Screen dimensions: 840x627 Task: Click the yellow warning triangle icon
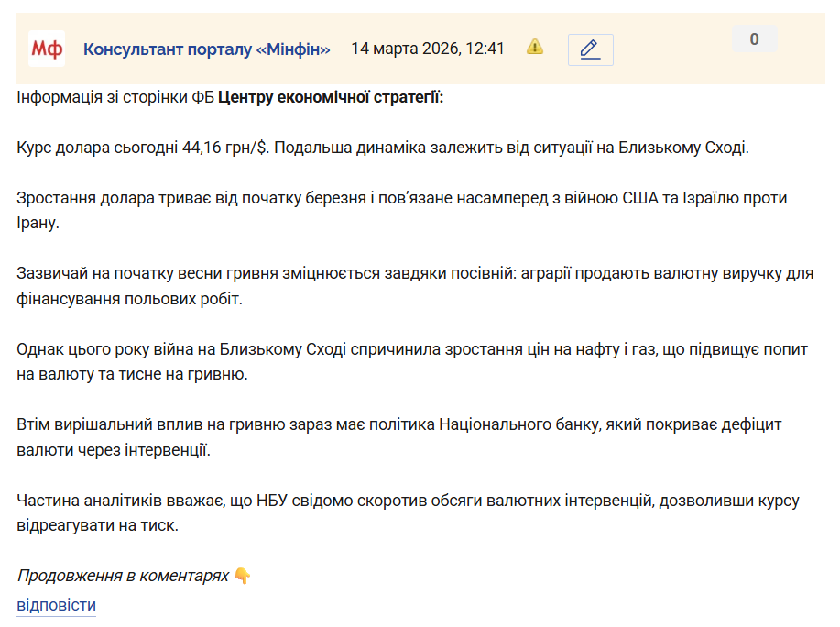[535, 47]
